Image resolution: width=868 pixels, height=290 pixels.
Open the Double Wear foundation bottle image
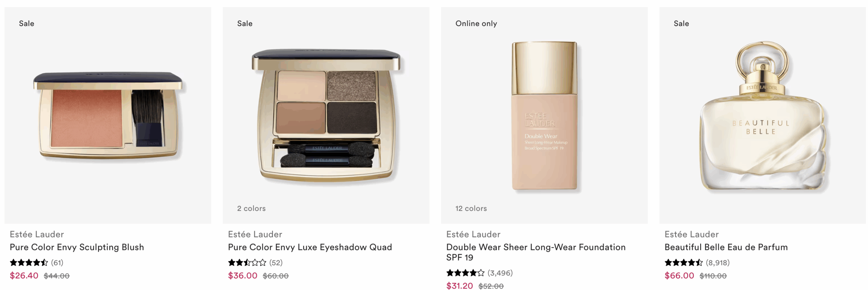[544, 116]
